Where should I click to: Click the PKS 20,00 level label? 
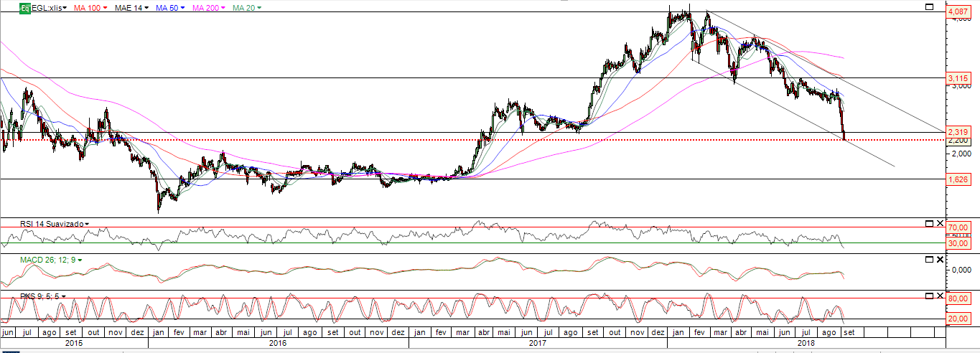pos(958,319)
